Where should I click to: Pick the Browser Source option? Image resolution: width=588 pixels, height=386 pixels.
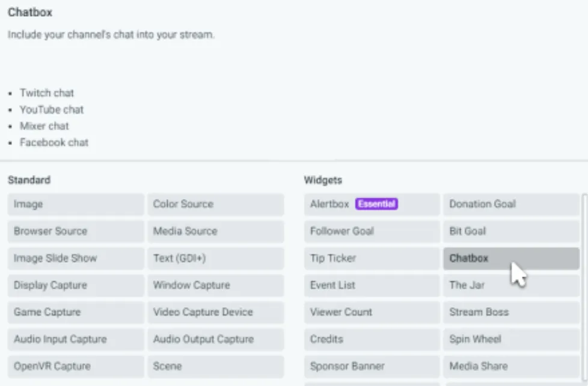click(x=76, y=231)
